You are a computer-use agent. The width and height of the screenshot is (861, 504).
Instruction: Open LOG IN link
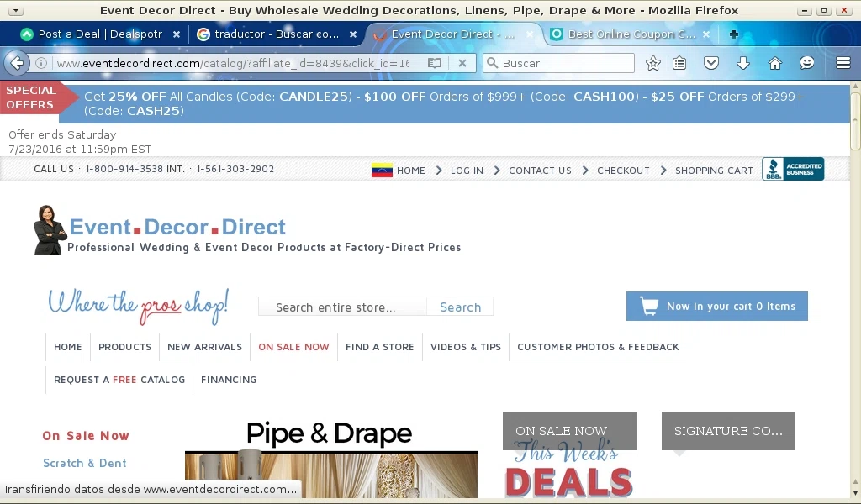(x=467, y=171)
